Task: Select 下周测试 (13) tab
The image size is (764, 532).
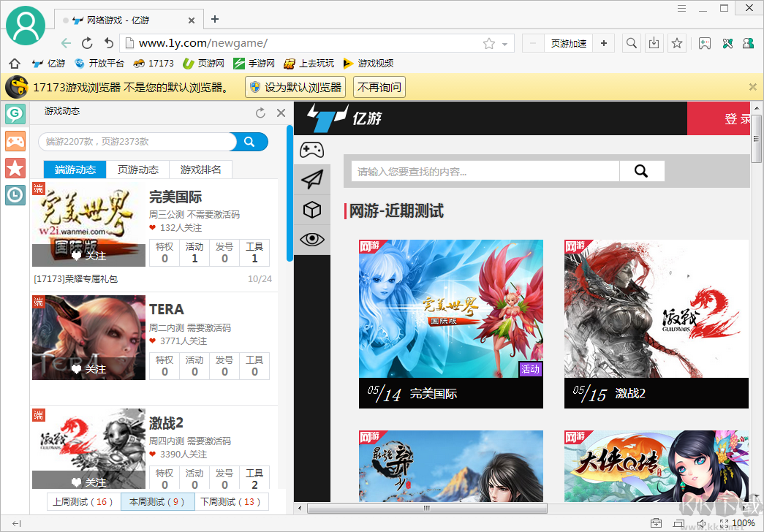Action: coord(232,502)
